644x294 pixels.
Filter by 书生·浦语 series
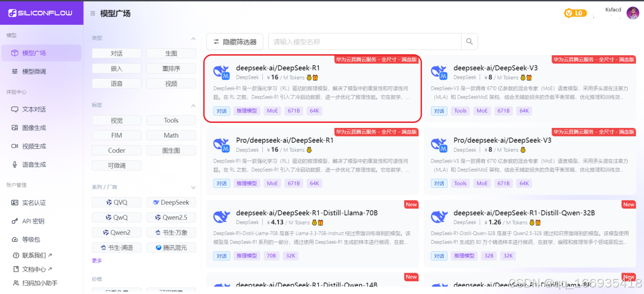click(x=116, y=247)
